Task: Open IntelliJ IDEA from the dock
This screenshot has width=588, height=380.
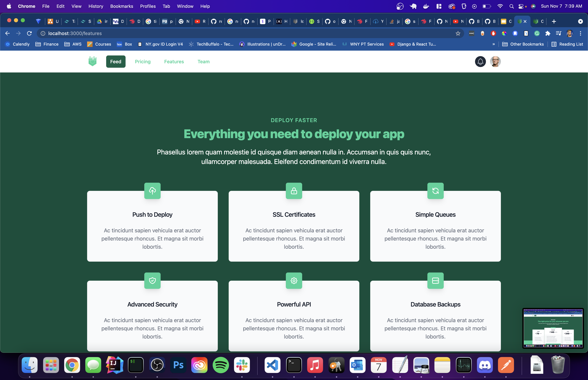Action: [x=115, y=365]
